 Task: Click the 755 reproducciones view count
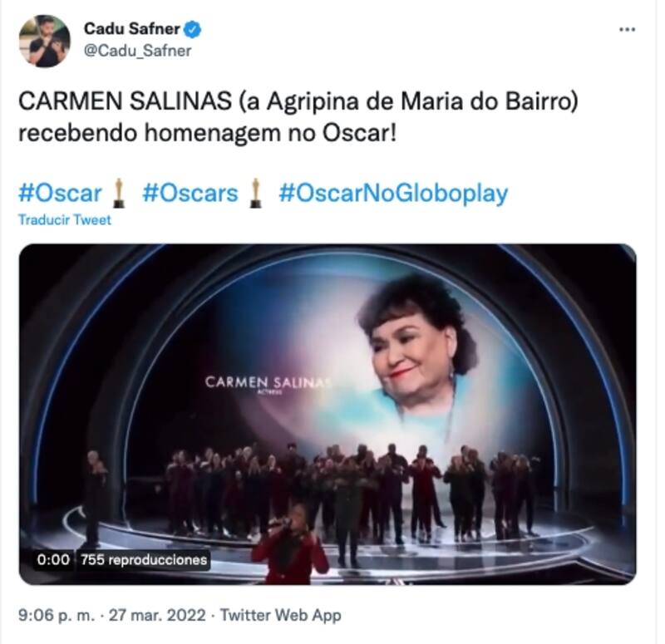point(143,560)
